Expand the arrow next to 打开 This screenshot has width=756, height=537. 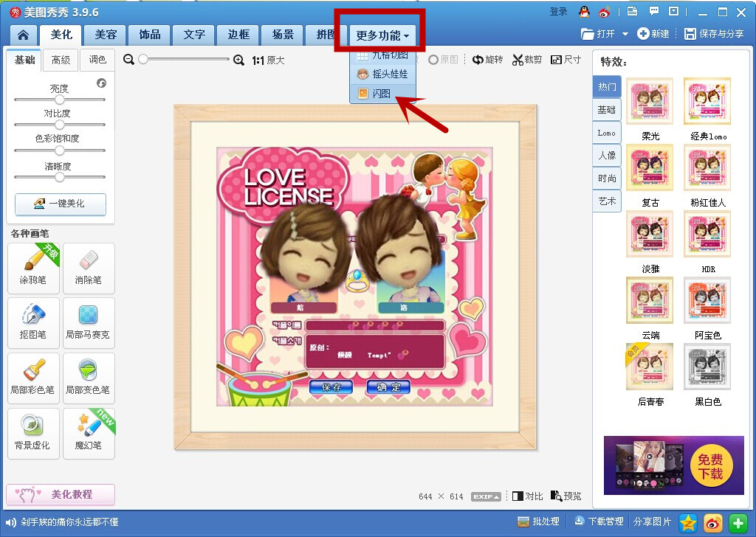(625, 34)
